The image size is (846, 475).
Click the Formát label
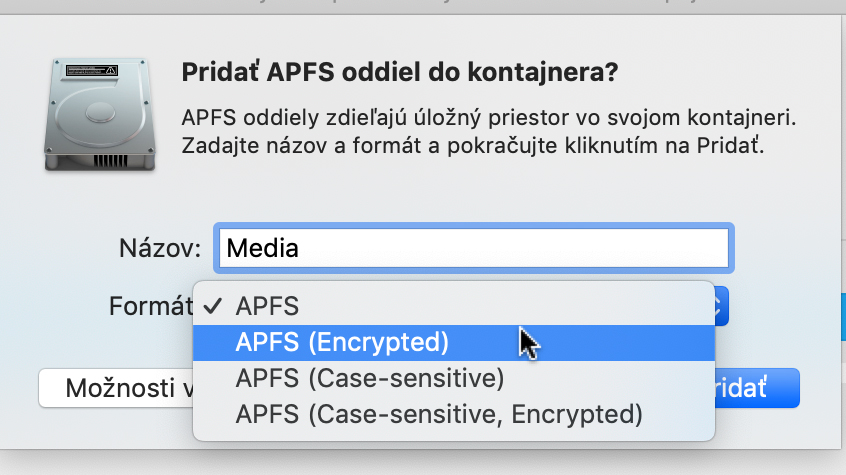click(x=151, y=306)
